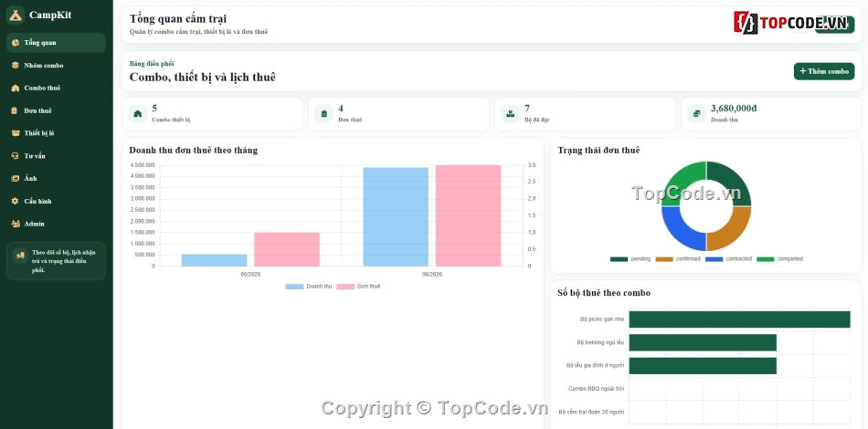Click the 'Combo BBQ ngoài trời' label

(597, 389)
